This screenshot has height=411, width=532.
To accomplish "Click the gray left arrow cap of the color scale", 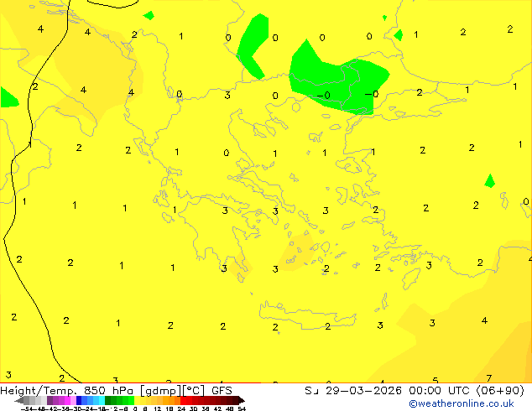I will coord(19,401).
